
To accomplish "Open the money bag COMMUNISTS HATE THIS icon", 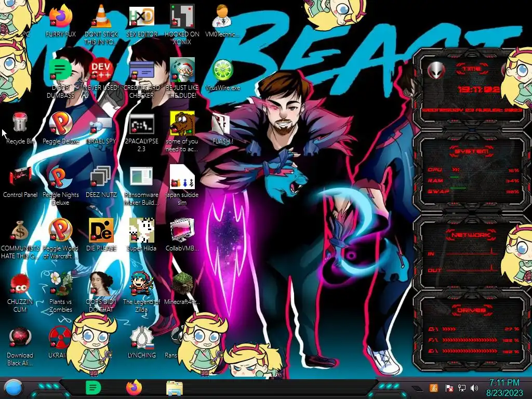I will pos(20,231).
